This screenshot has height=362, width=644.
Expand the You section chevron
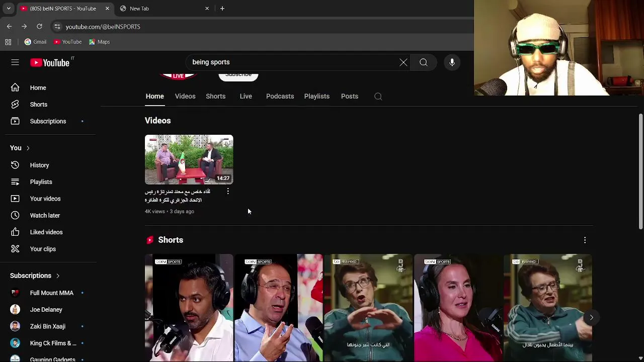coord(28,148)
